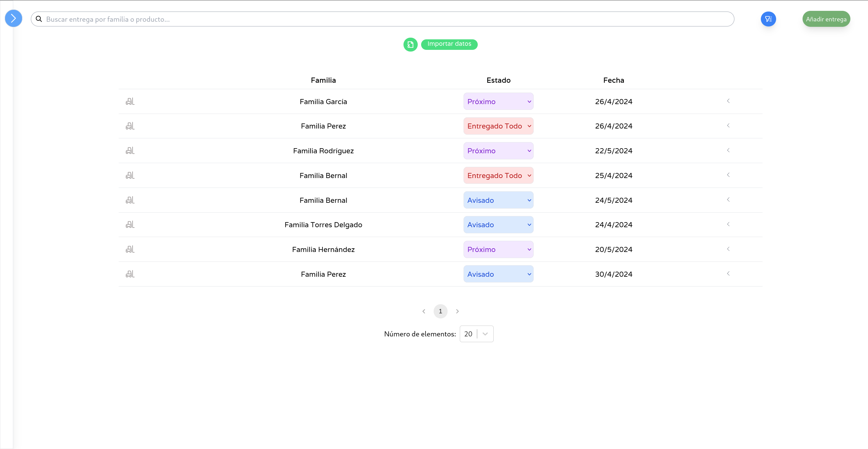Go to pagination page 1
This screenshot has height=449, width=868.
click(x=440, y=311)
